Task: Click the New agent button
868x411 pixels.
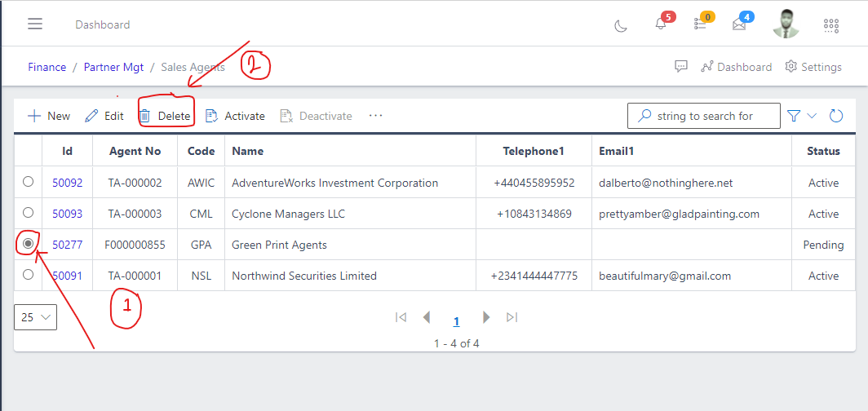Action: 49,116
